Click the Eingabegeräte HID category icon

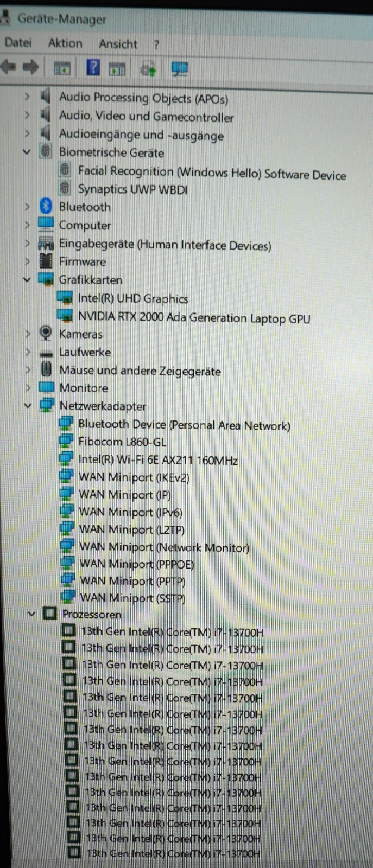pyautogui.click(x=46, y=244)
